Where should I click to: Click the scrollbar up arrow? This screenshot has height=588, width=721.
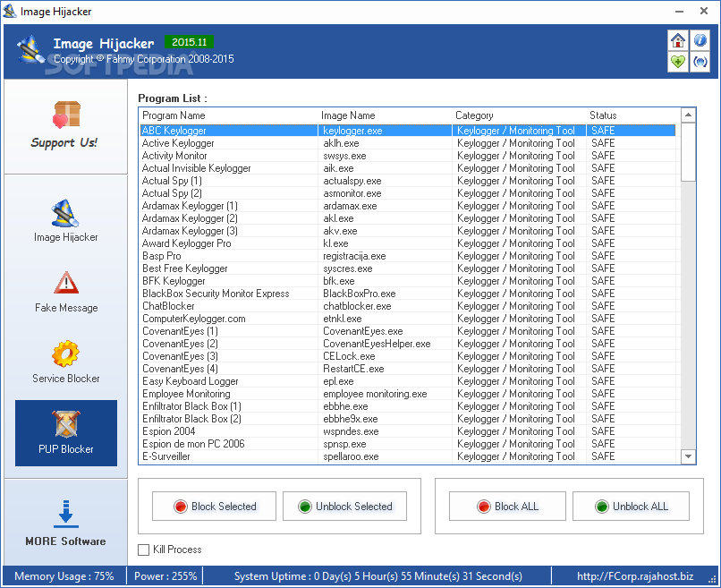(689, 115)
